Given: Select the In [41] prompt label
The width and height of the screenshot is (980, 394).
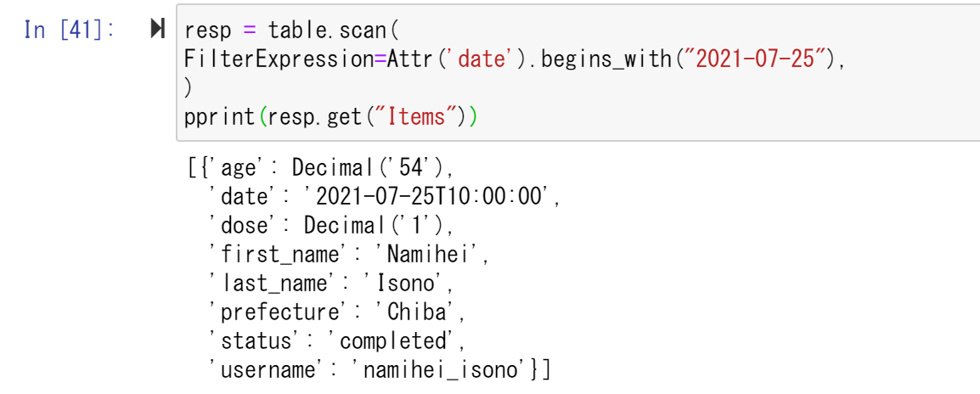Looking at the screenshot, I should [68, 30].
